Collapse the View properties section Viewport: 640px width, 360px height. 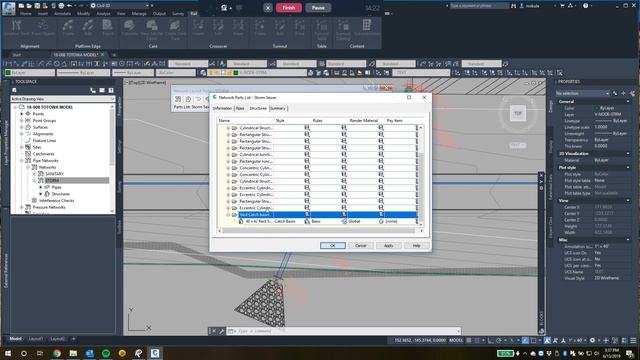(x=628, y=201)
